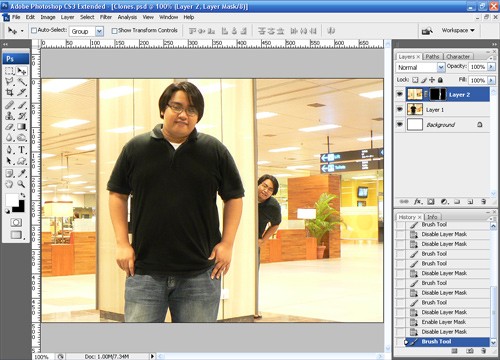Click the Add layer style fx icon
500x360 pixels.
click(x=418, y=202)
